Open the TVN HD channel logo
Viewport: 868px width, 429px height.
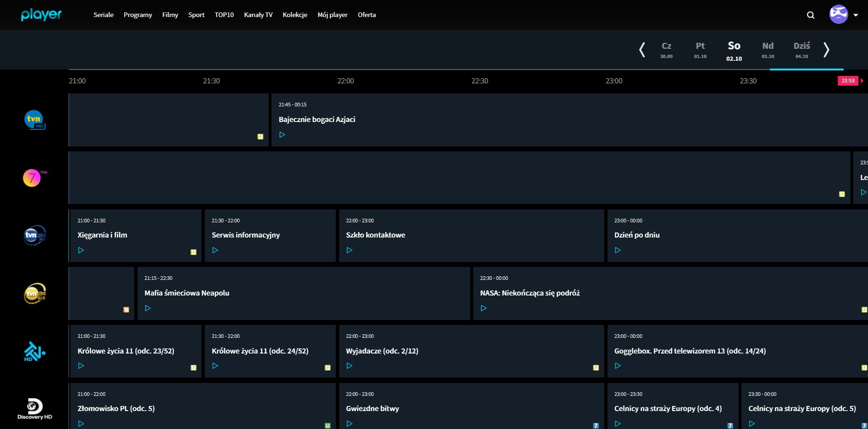(x=35, y=120)
